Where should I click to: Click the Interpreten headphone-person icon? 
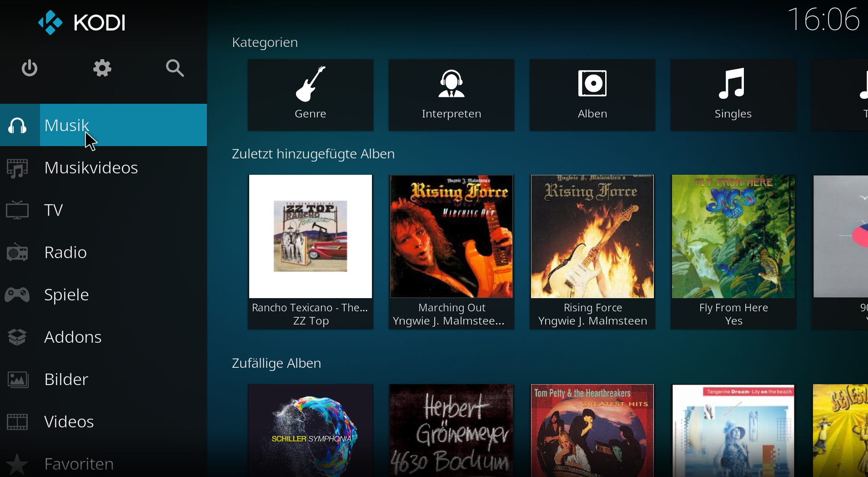[x=452, y=83]
